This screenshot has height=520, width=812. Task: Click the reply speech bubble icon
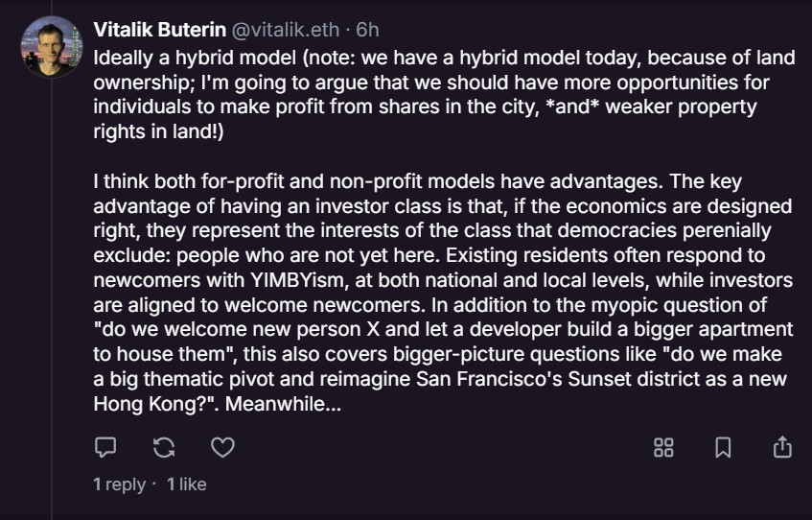[x=105, y=447]
